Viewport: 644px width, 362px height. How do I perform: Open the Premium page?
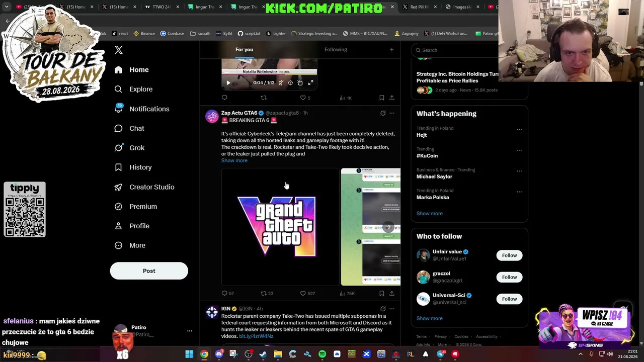pyautogui.click(x=136, y=207)
